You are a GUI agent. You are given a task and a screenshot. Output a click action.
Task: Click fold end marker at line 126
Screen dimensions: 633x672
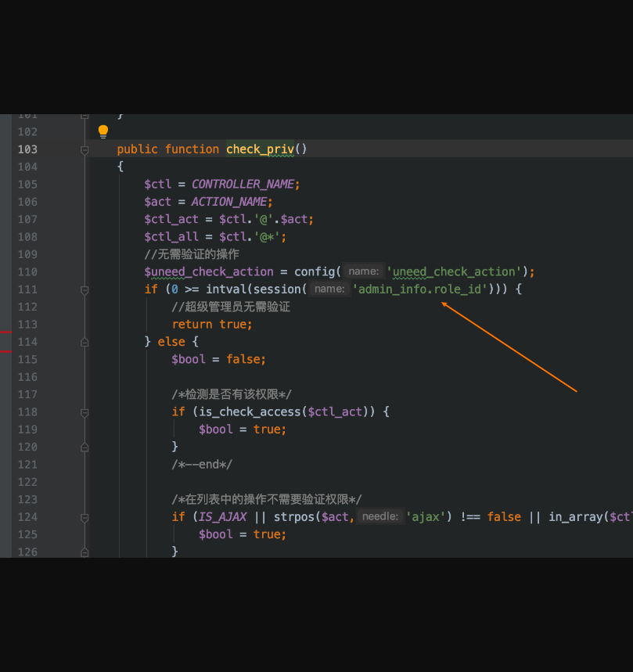click(x=85, y=552)
